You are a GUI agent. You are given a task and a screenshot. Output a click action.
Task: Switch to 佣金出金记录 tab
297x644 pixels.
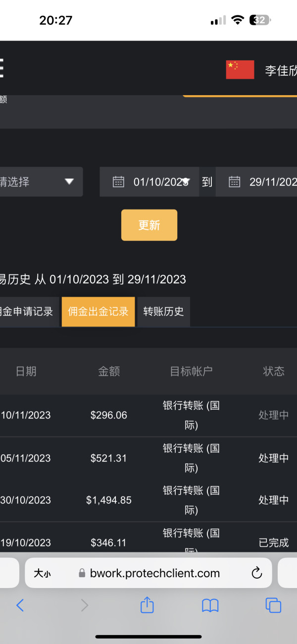pyautogui.click(x=98, y=312)
